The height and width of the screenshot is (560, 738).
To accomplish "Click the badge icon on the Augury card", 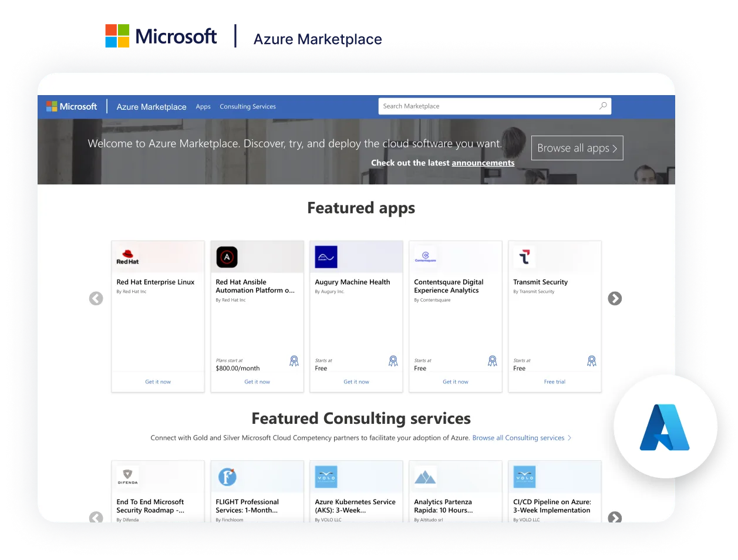I will (x=393, y=361).
